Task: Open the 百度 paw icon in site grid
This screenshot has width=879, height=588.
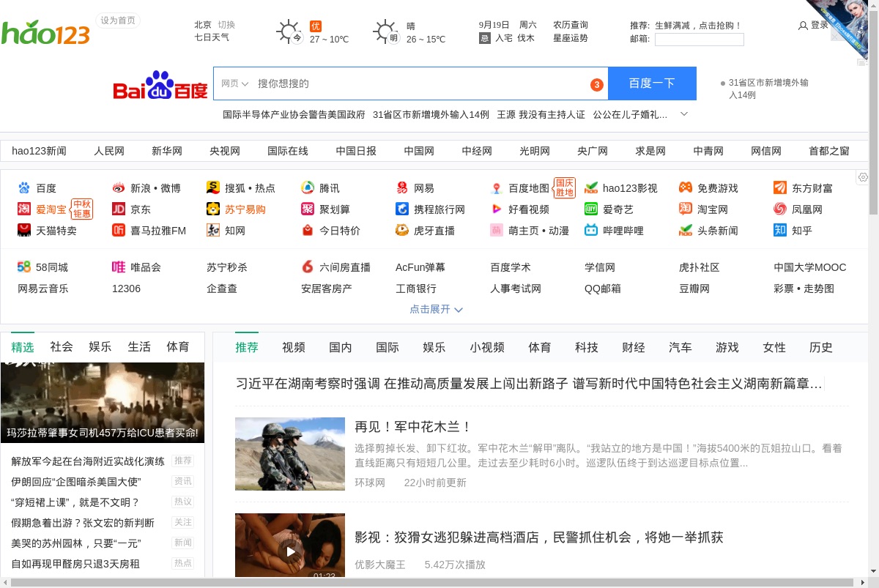Action: point(24,188)
